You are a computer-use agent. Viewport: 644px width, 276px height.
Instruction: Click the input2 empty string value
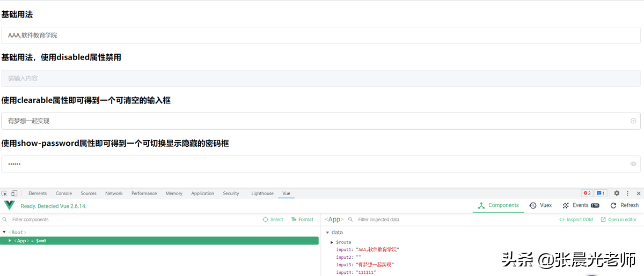[358, 257]
